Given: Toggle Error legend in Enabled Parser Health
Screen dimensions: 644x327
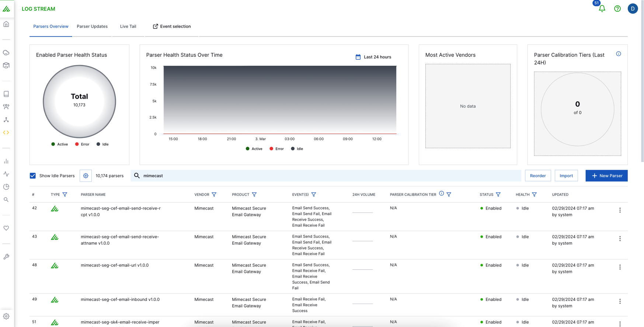Looking at the screenshot, I should (82, 144).
